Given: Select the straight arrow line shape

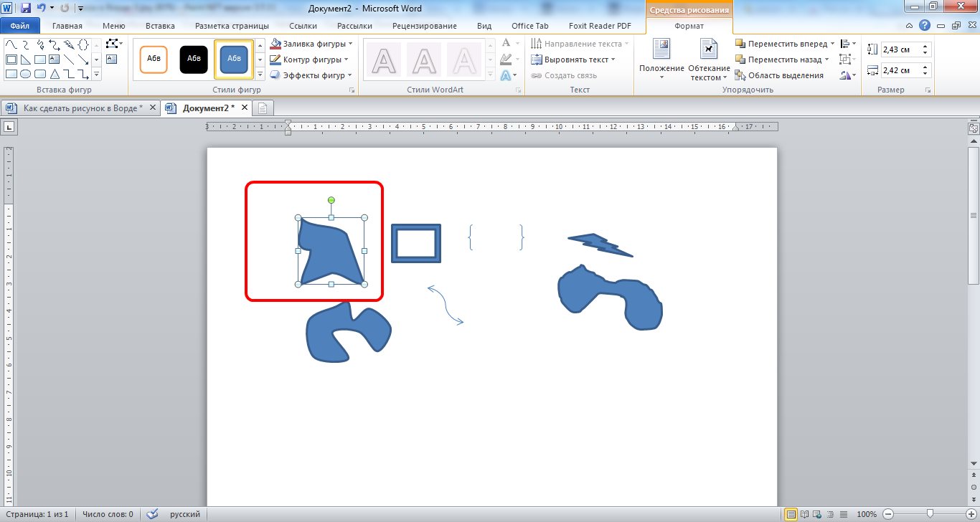Looking at the screenshot, I should [x=83, y=60].
